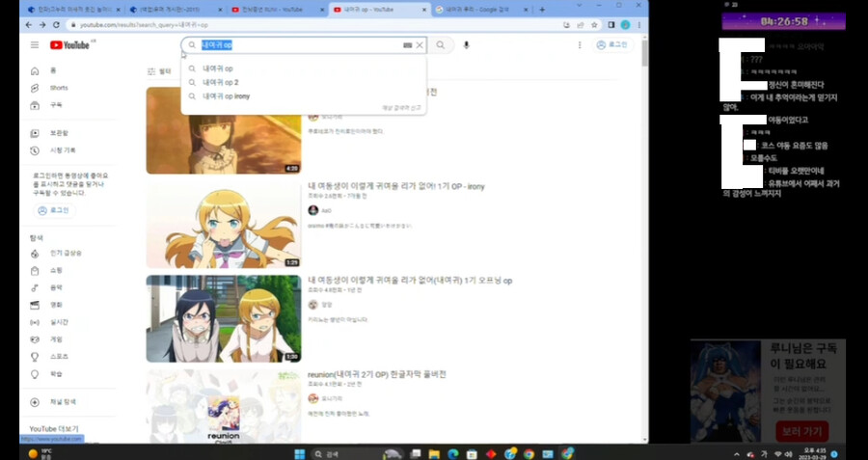Open the on-screen keyboard icon in search box
The image size is (868, 460).
pyautogui.click(x=407, y=45)
